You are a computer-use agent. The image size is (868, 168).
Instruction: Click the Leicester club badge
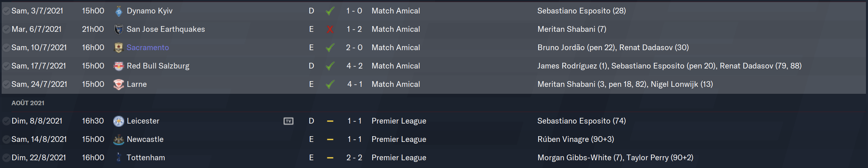coord(119,121)
